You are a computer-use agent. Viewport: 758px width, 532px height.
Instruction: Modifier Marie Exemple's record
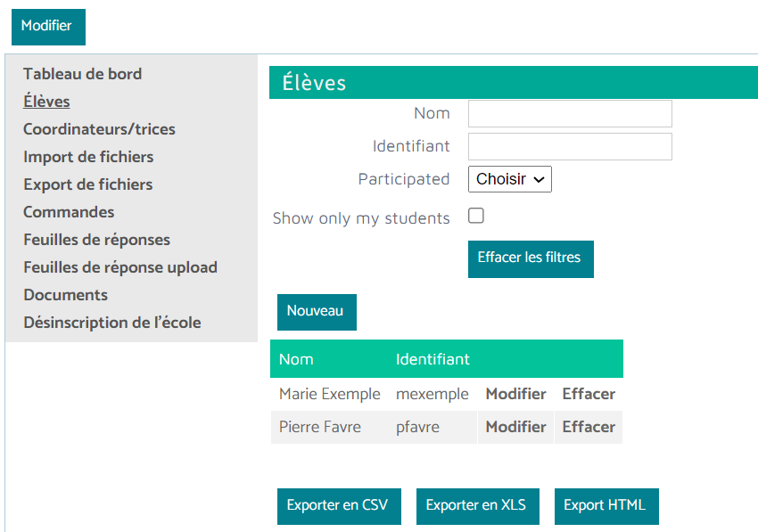(x=515, y=394)
